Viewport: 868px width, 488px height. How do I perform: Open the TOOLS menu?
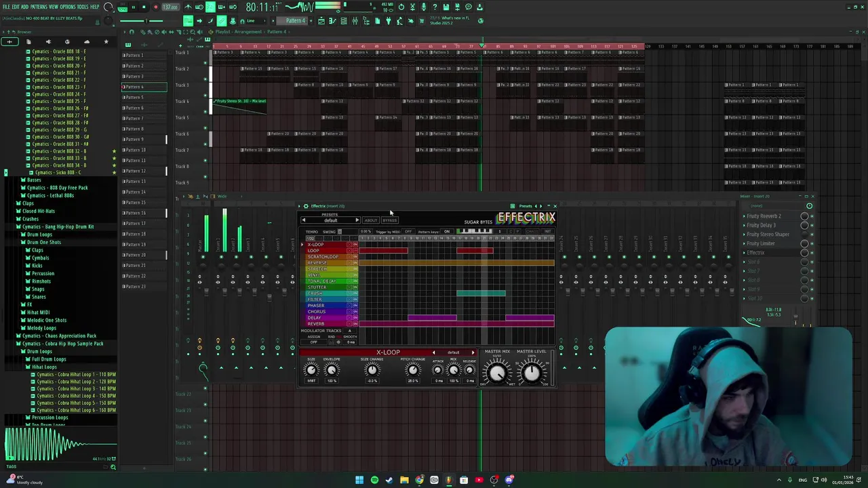83,7
